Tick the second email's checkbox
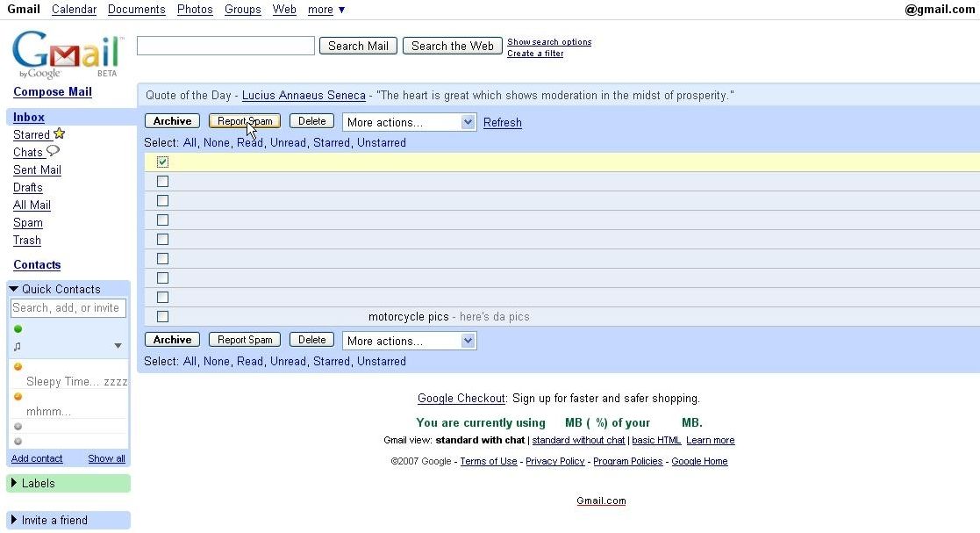This screenshot has height=533, width=980. pyautogui.click(x=162, y=182)
